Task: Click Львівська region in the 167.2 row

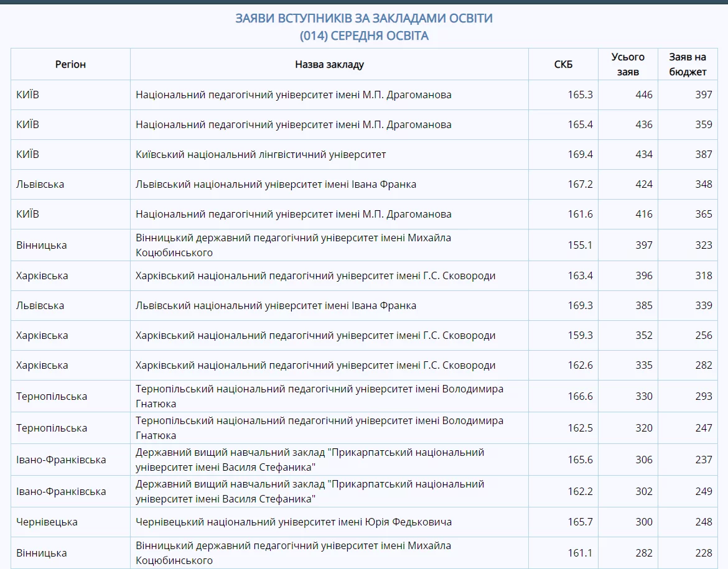Action: point(40,184)
